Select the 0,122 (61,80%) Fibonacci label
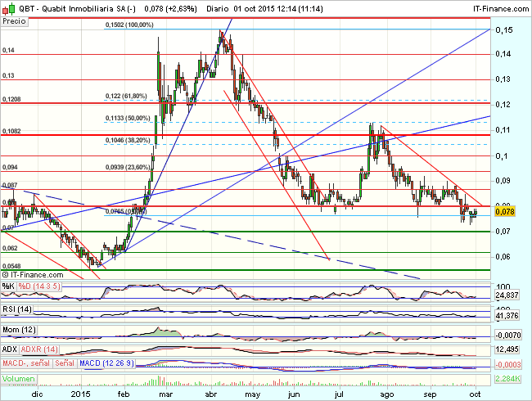 click(x=126, y=97)
